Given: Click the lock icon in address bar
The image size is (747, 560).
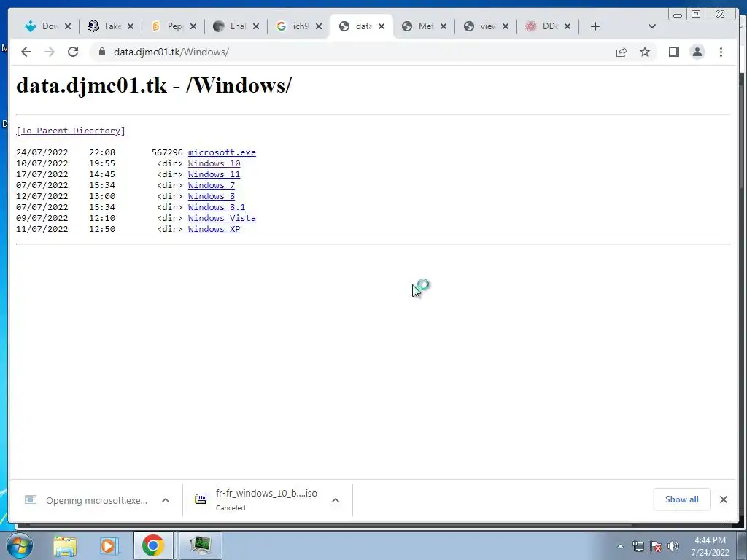Looking at the screenshot, I should pyautogui.click(x=102, y=52).
